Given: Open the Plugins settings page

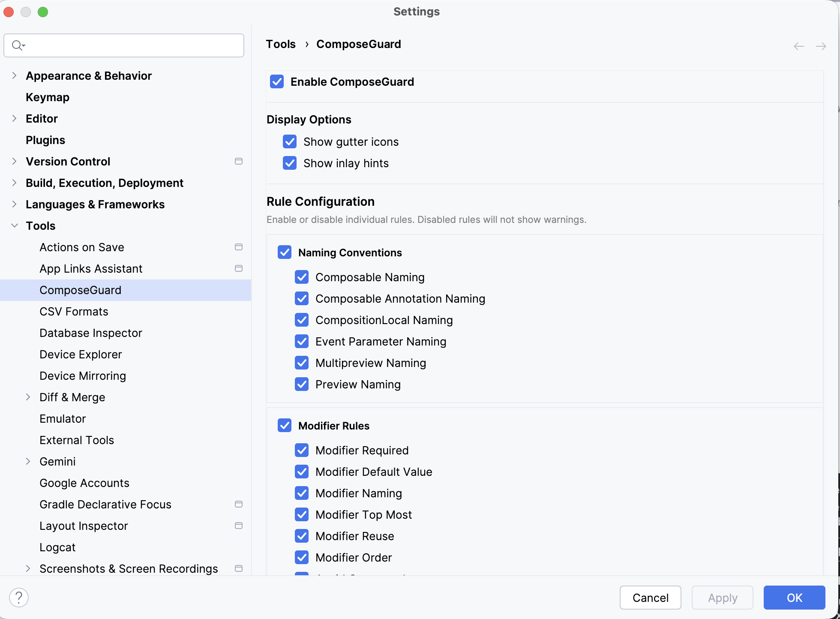Looking at the screenshot, I should [45, 140].
